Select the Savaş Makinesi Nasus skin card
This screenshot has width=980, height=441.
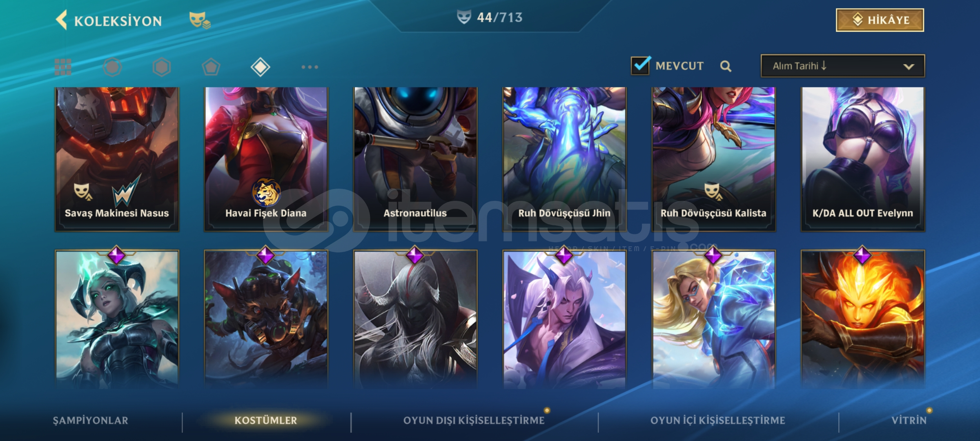[x=117, y=159]
